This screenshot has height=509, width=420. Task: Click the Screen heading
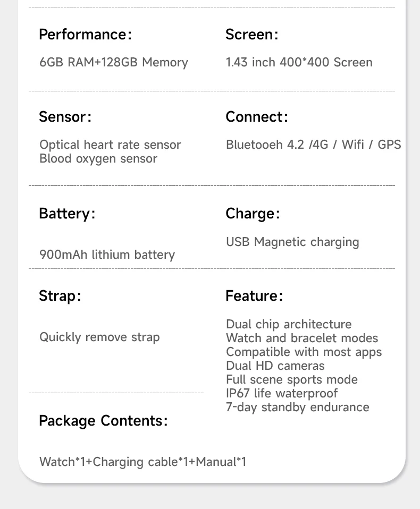(251, 35)
